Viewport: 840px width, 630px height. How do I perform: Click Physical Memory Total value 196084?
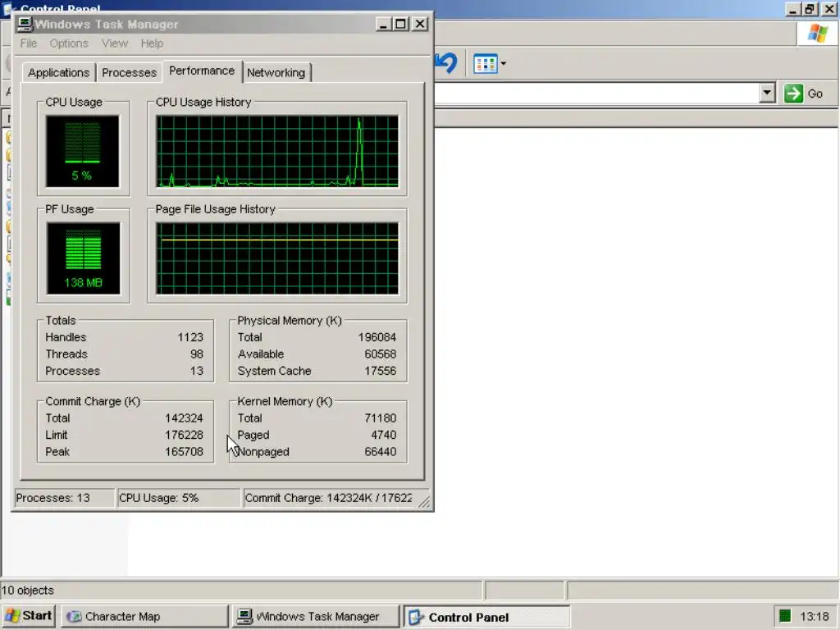tap(377, 337)
